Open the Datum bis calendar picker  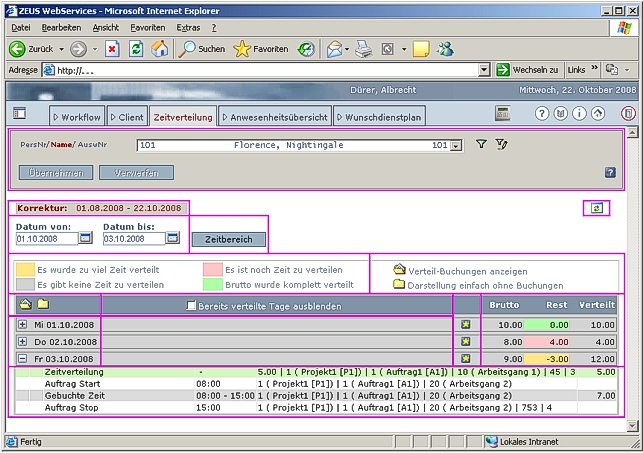point(173,238)
